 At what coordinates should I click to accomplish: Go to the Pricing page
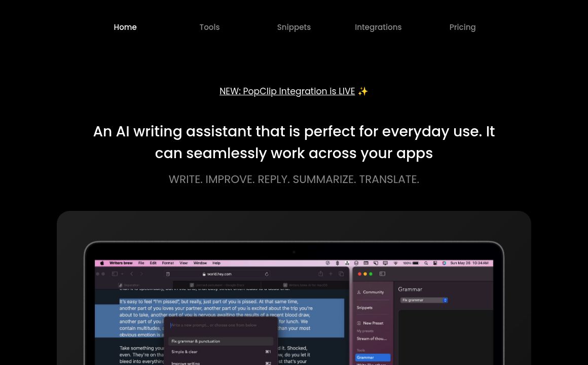[x=462, y=27]
